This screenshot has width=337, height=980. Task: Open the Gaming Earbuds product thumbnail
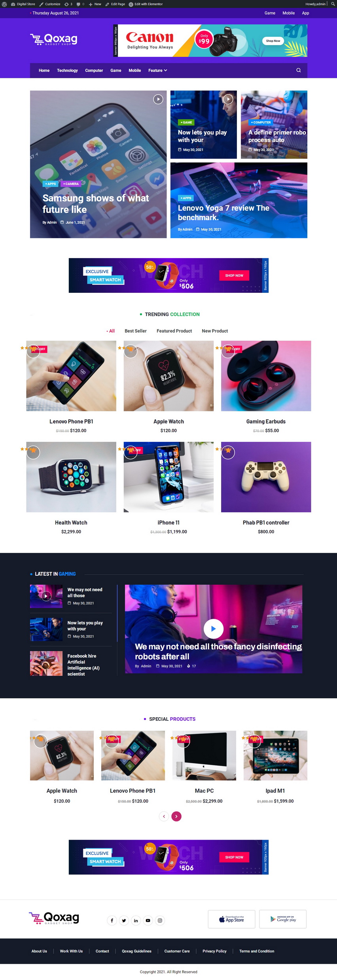[266, 376]
